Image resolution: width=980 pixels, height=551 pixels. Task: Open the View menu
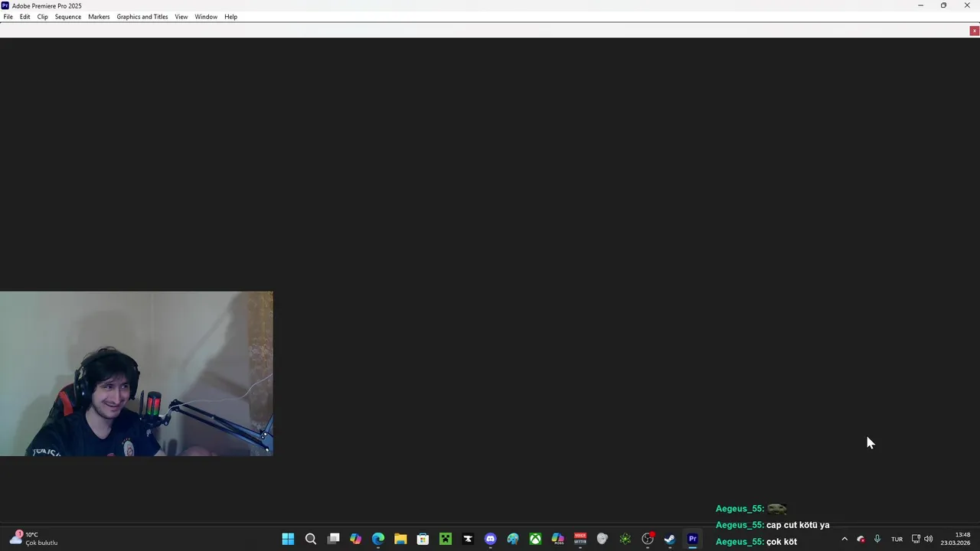181,17
